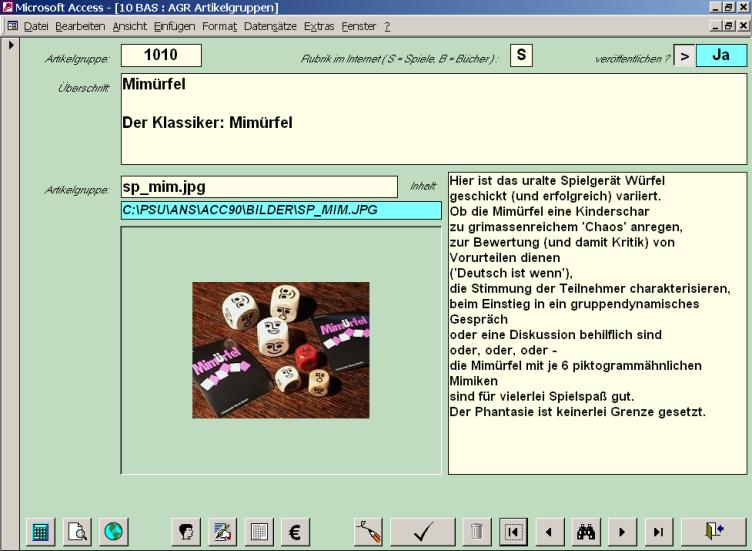
Task: Open the table grid view icon
Action: [258, 532]
